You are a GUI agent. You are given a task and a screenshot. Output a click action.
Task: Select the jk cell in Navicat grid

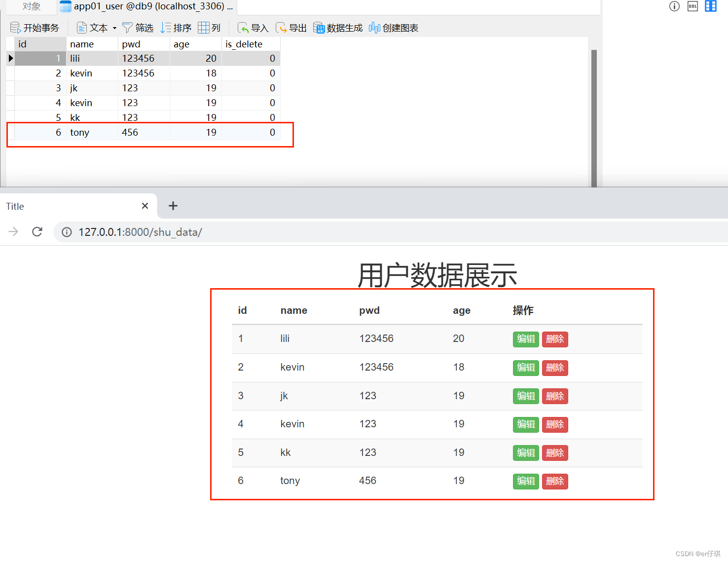point(92,88)
